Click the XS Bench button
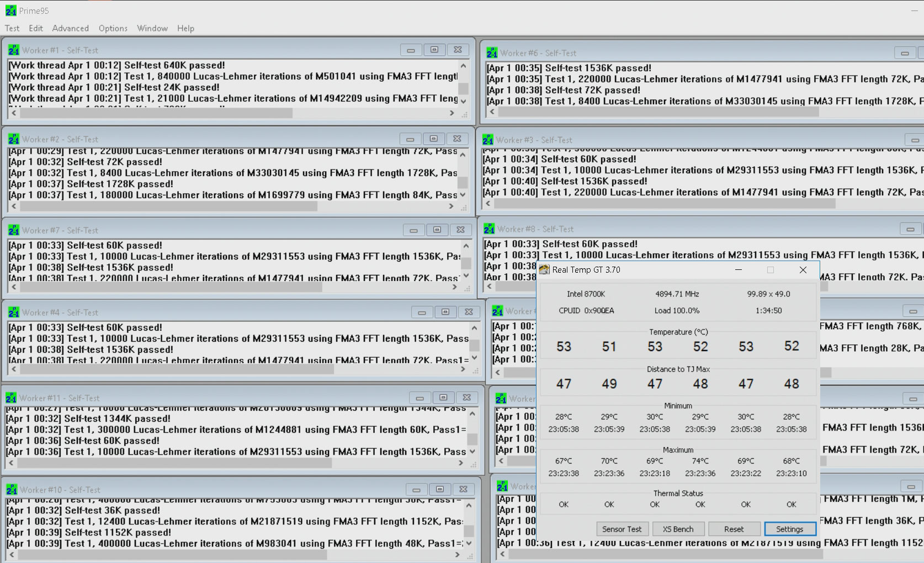The height and width of the screenshot is (563, 924). (x=678, y=529)
